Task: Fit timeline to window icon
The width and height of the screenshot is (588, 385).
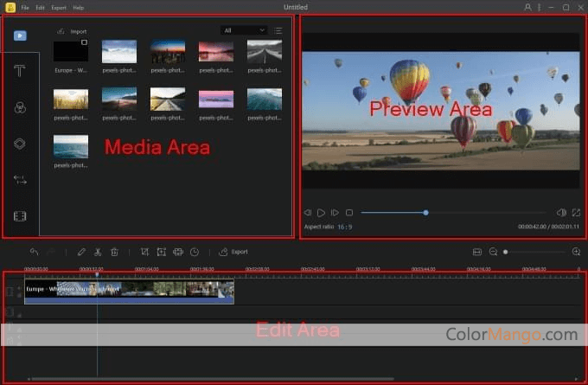Action: click(x=477, y=252)
